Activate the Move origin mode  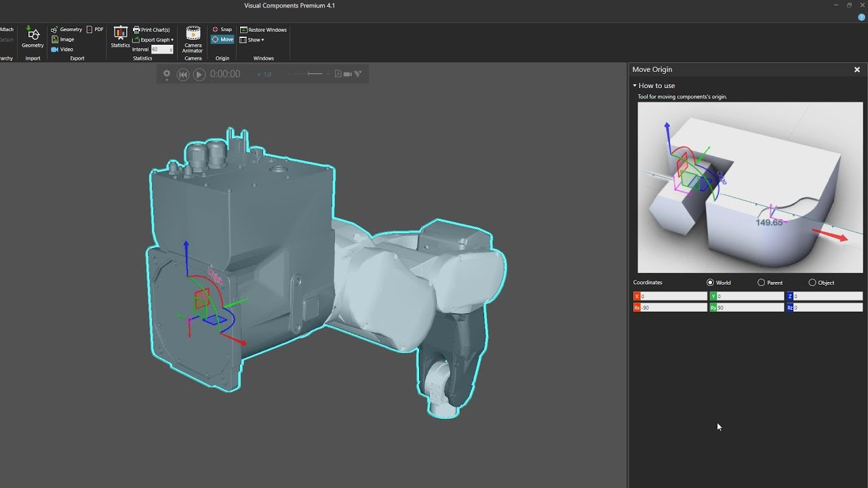click(x=222, y=39)
